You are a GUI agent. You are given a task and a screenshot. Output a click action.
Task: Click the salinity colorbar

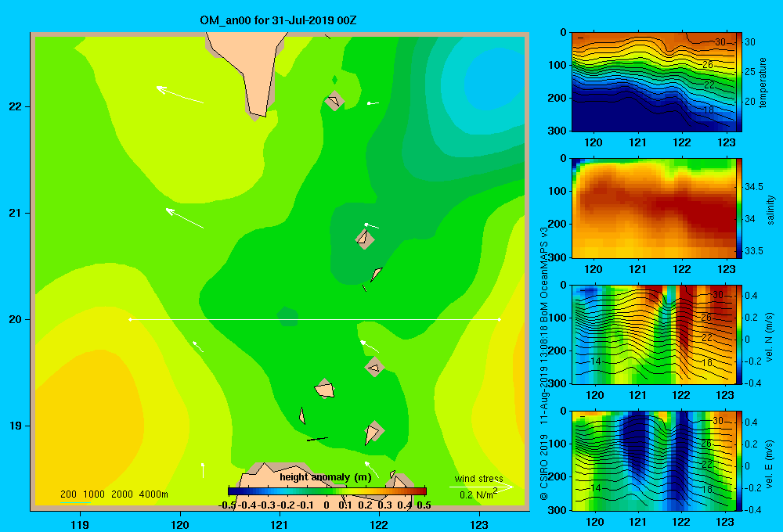(739, 208)
